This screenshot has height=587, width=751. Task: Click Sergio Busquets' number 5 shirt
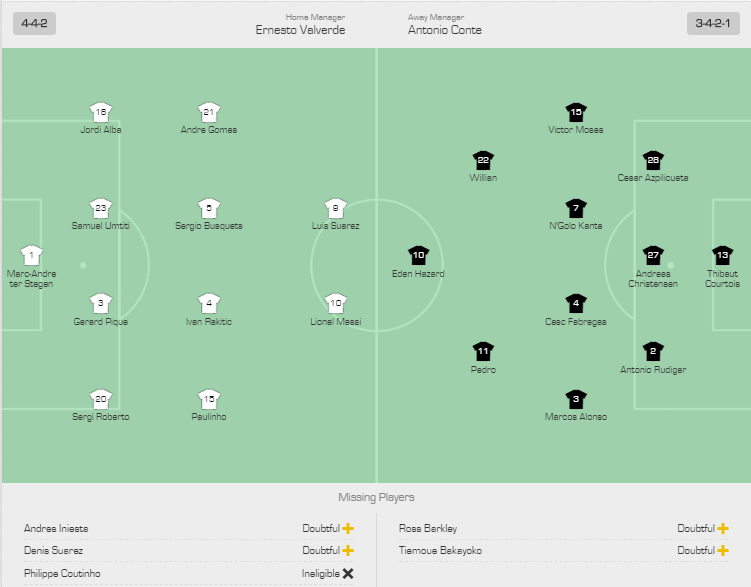(x=209, y=208)
